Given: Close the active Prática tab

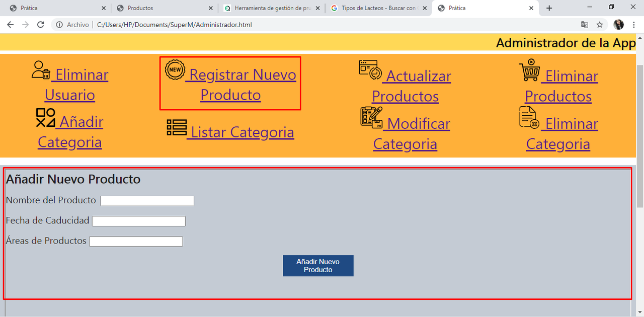Looking at the screenshot, I should 531,8.
